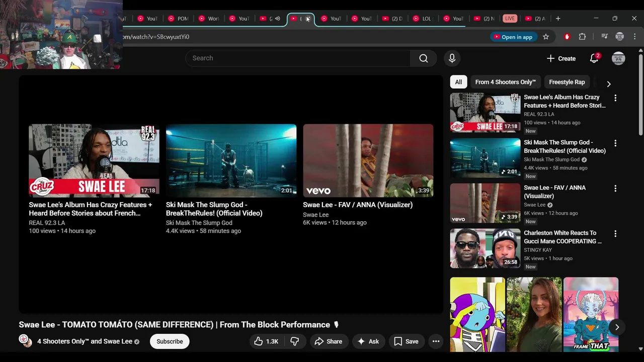
Task: Switch to the Worl browser tab
Action: (209, 19)
